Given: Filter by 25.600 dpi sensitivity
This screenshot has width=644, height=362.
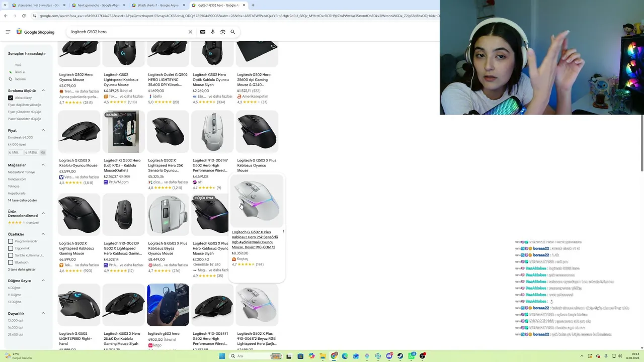Looking at the screenshot, I should click(x=16, y=334).
